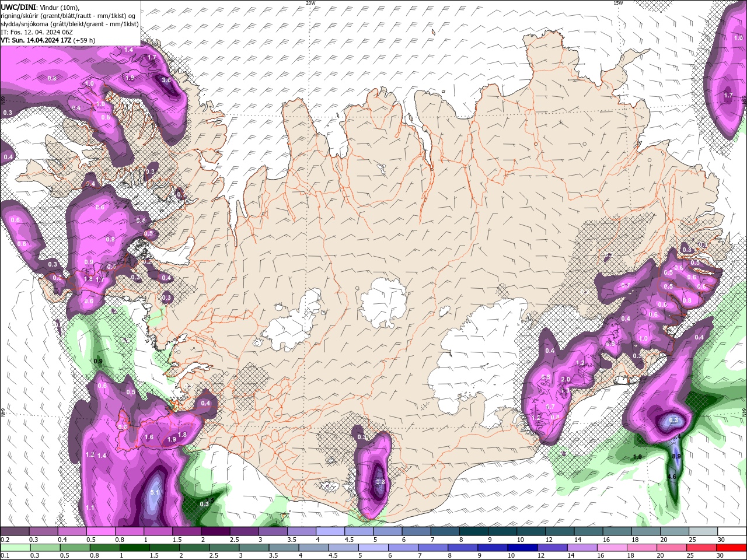Viewport: 747px width, 560px height.
Task: Click the "4.6" precipitation value
Action: tap(672, 477)
